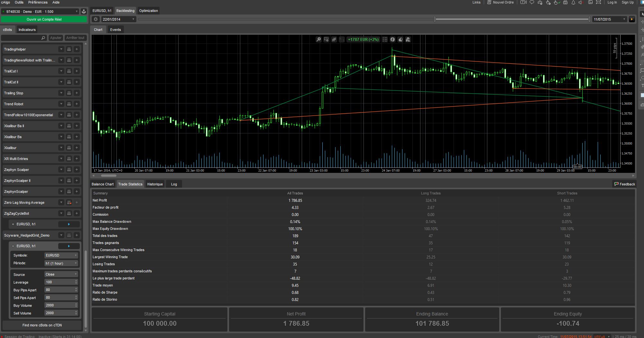This screenshot has width=644, height=338.
Task: Click the account icon beside account selector
Action: point(84,11)
